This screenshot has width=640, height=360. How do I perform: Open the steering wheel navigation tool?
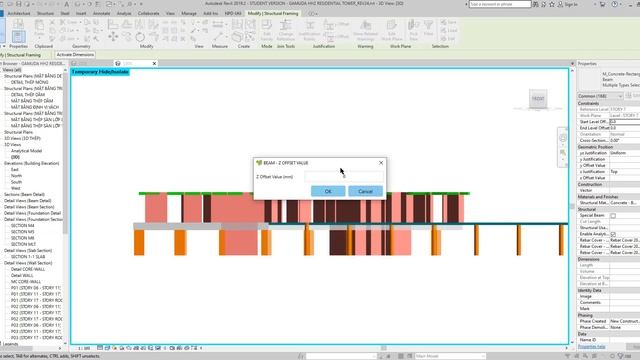[563, 138]
